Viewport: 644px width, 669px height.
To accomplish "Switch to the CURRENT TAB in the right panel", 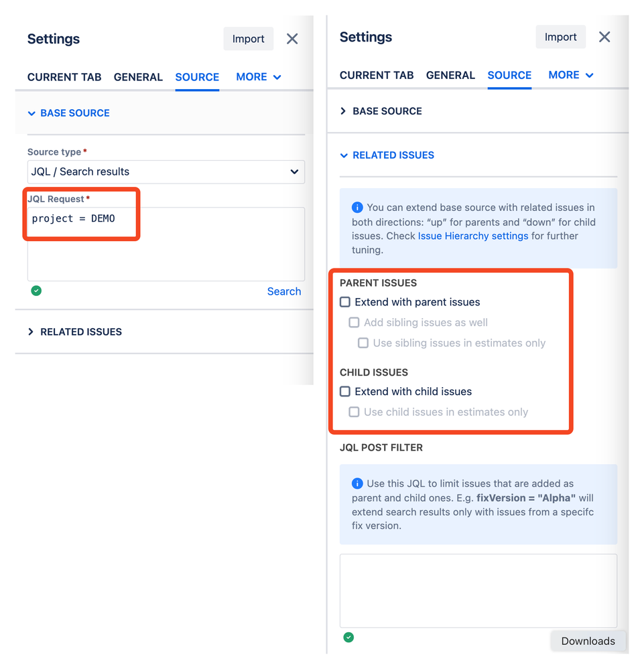I will click(x=377, y=76).
